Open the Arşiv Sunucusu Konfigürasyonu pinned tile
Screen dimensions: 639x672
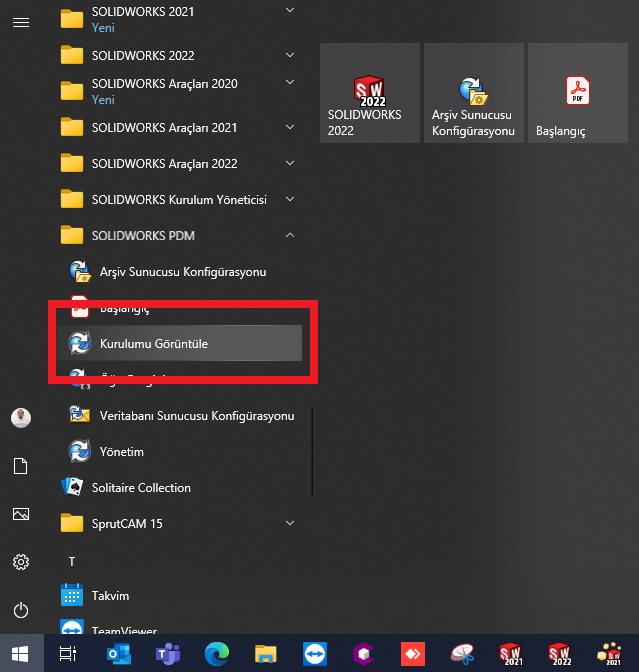473,93
